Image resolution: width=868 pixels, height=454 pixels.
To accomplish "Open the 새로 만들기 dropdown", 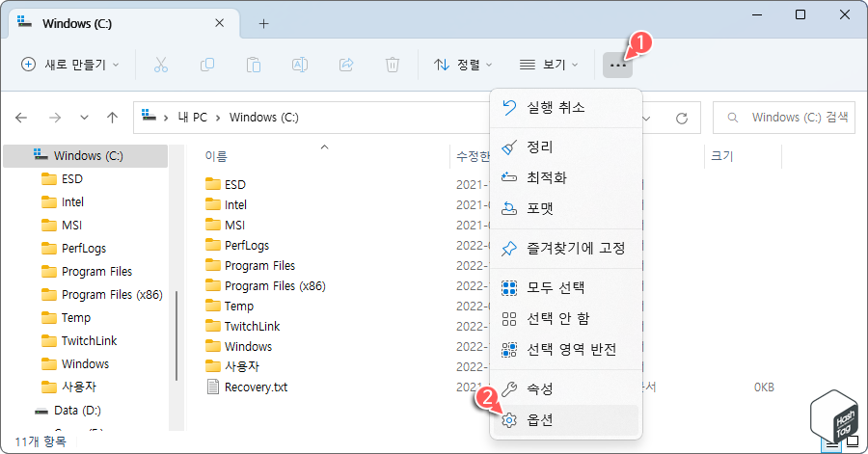I will tap(69, 65).
